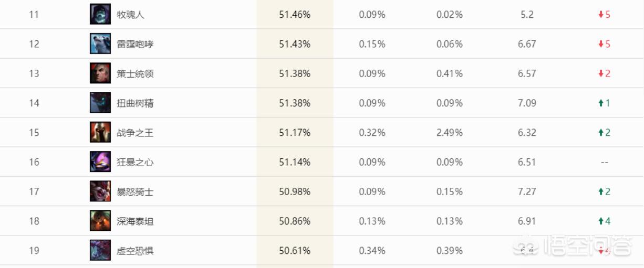Select the 策士统领 champion portrait
Viewport: 644px width, 268px height.
tap(100, 73)
